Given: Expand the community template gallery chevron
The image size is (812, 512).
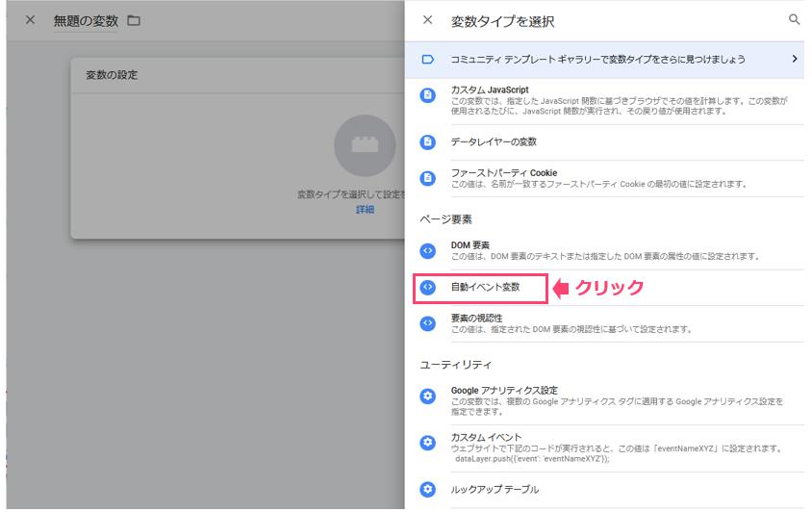Looking at the screenshot, I should pos(795,59).
